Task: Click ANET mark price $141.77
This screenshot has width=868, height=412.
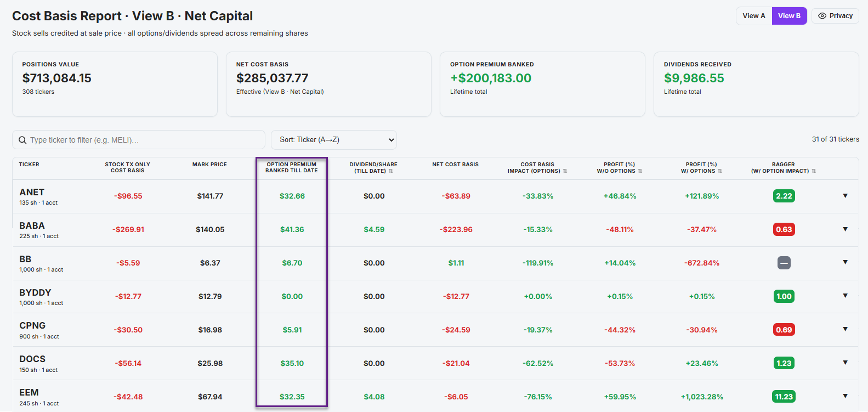Action: (210, 196)
